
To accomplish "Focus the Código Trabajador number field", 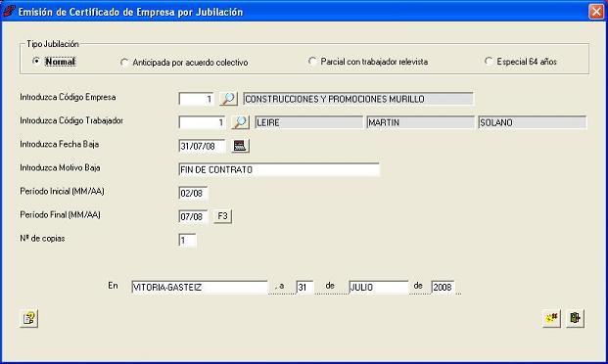I will (x=202, y=123).
